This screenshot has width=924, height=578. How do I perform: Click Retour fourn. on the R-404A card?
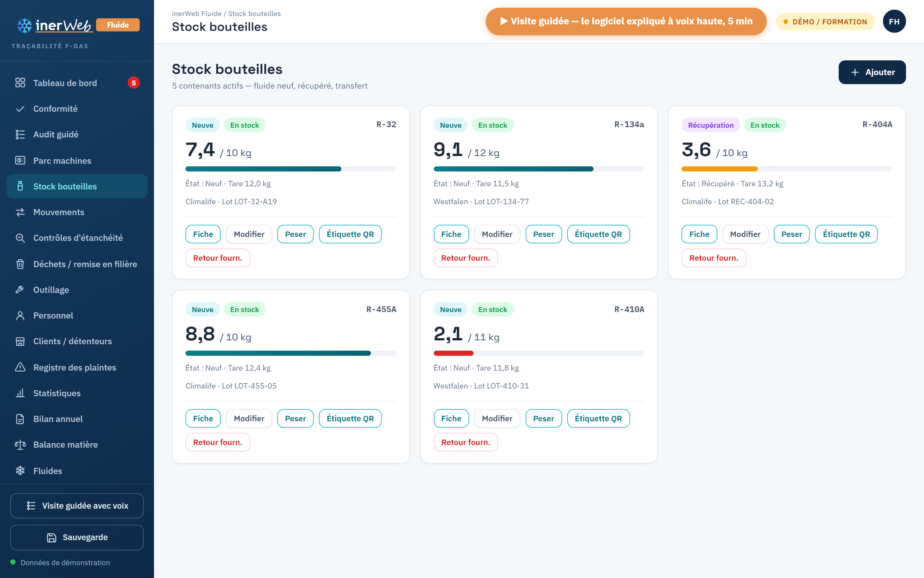714,258
